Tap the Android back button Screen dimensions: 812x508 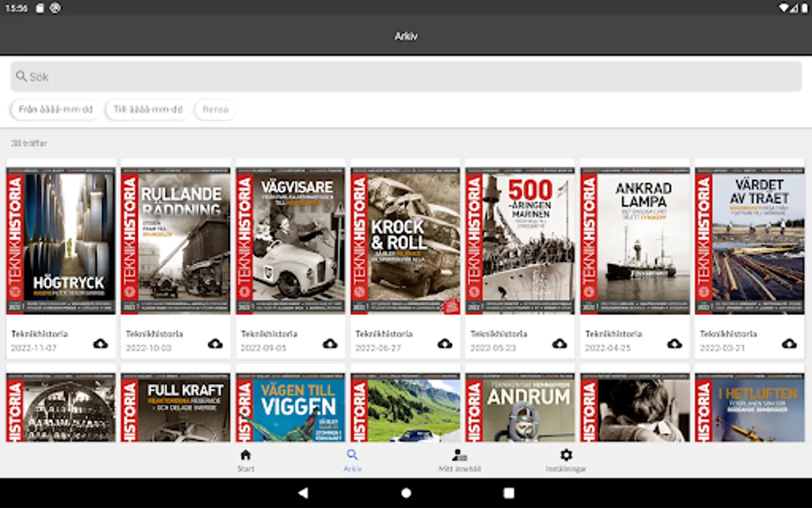303,493
